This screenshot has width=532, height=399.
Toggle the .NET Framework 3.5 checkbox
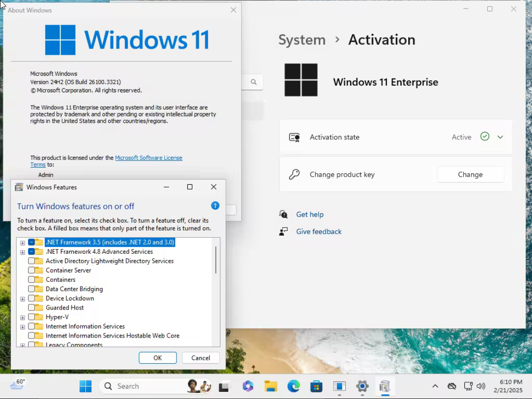31,242
